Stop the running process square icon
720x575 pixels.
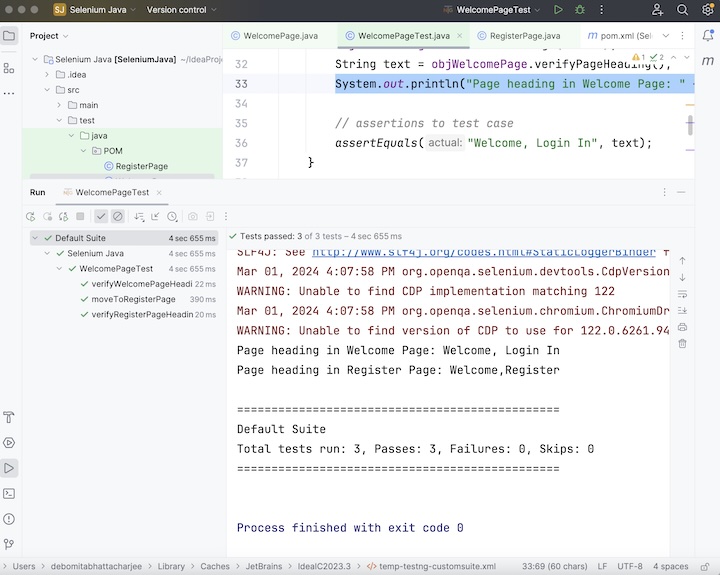point(80,216)
